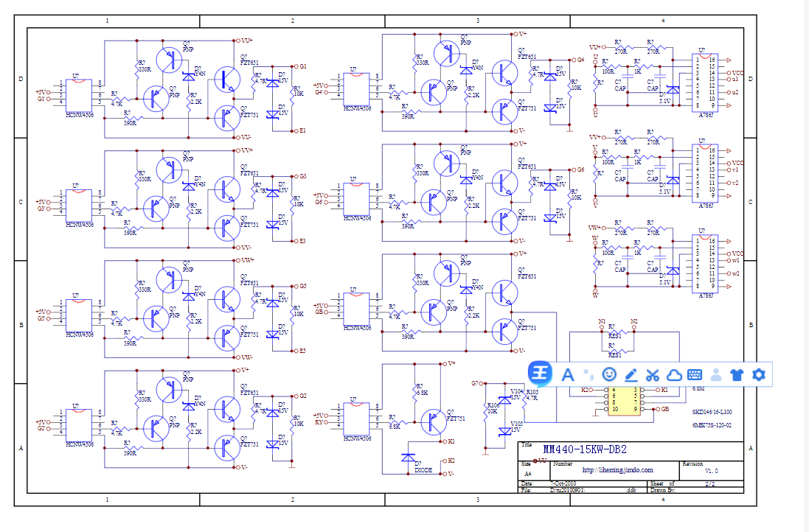Toggle the Chinese/English 'A' input mode
809x532 pixels.
click(x=568, y=374)
